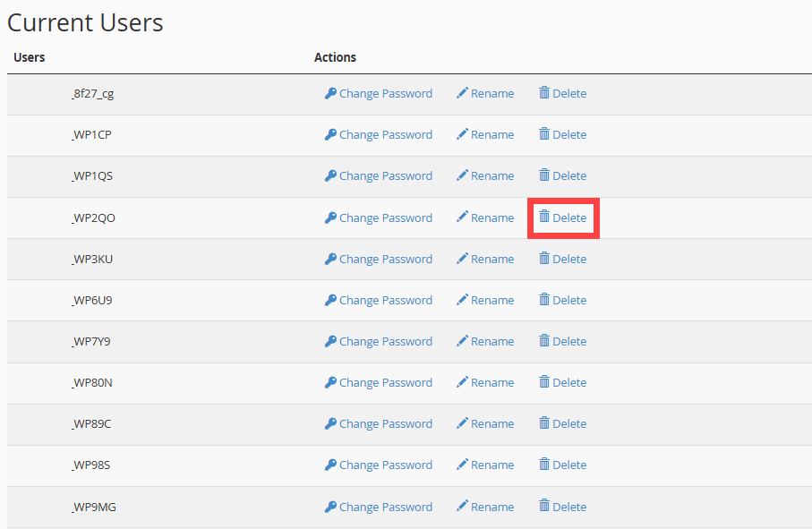Screen dimensions: 812x529
Task: Delete the user _WP6U9
Action: pyautogui.click(x=568, y=300)
